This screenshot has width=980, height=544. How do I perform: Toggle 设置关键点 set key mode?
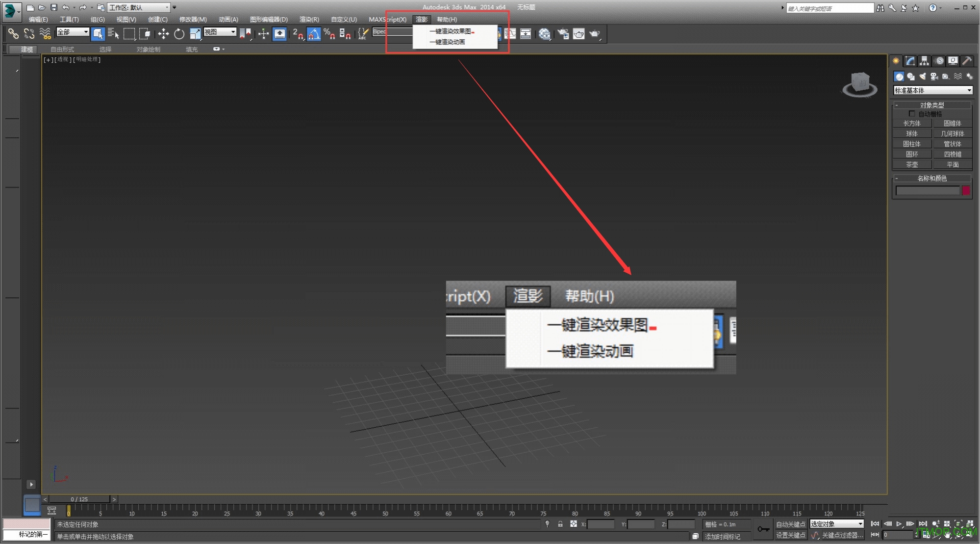[791, 535]
